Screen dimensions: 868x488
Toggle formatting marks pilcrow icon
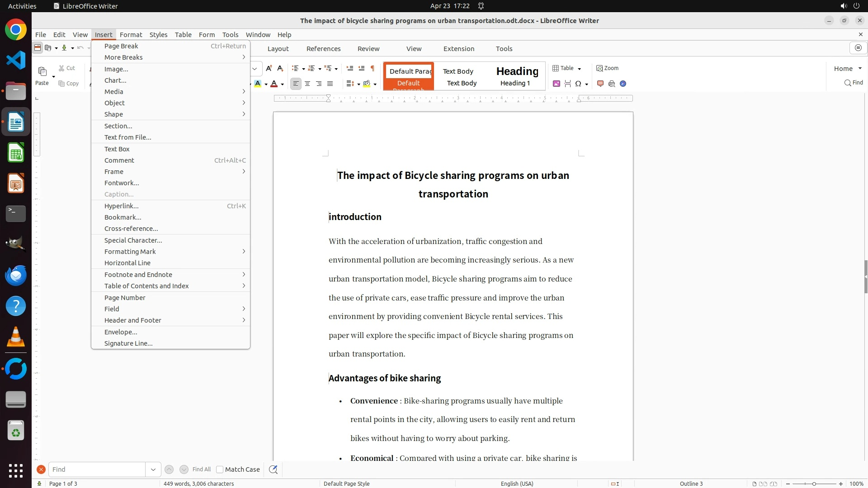pyautogui.click(x=372, y=68)
